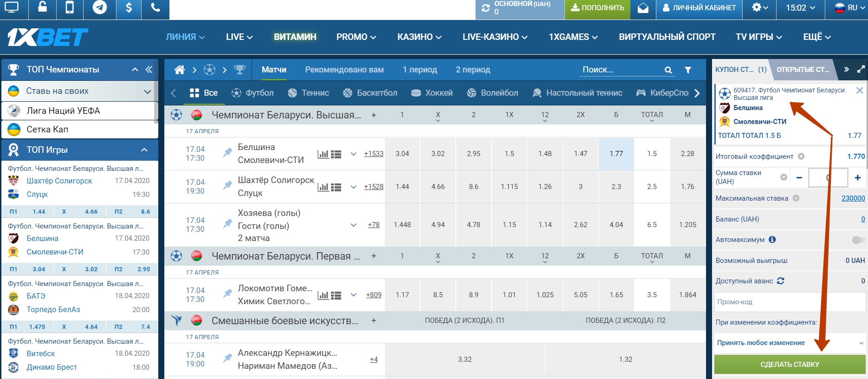868x379 pixels.
Task: Collapse the ТОП Чемпионаты section
Action: point(135,70)
